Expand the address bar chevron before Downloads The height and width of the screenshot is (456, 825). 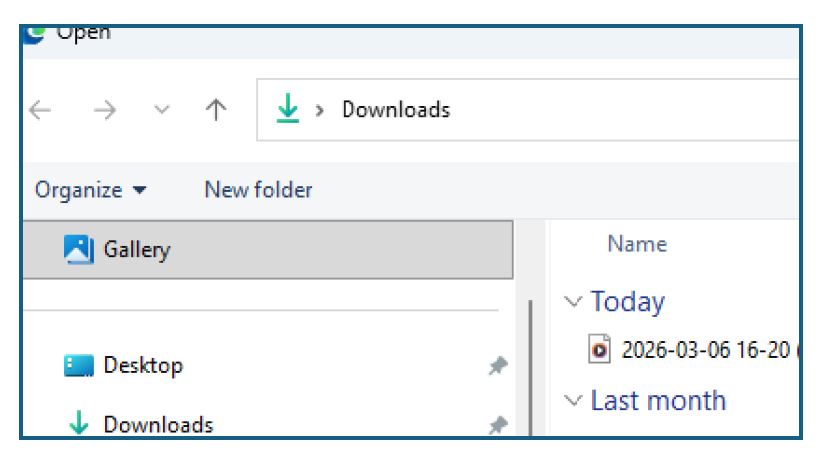pyautogui.click(x=321, y=110)
